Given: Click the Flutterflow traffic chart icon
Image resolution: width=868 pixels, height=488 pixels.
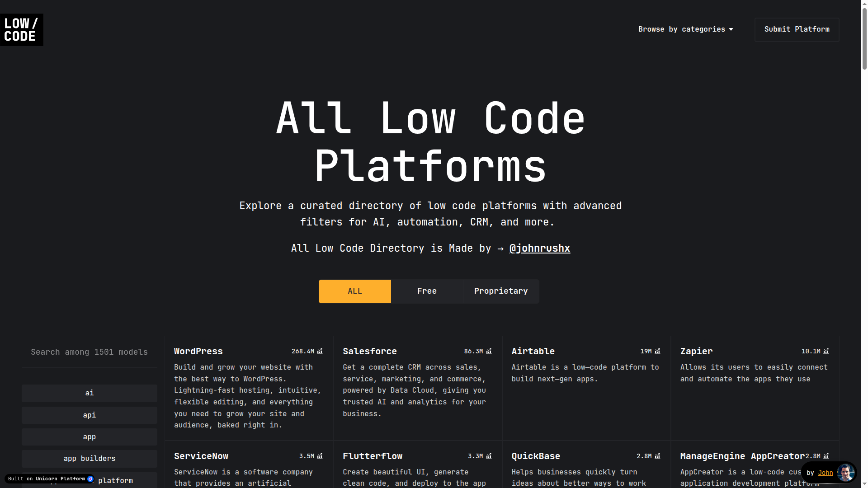Looking at the screenshot, I should pos(489,456).
